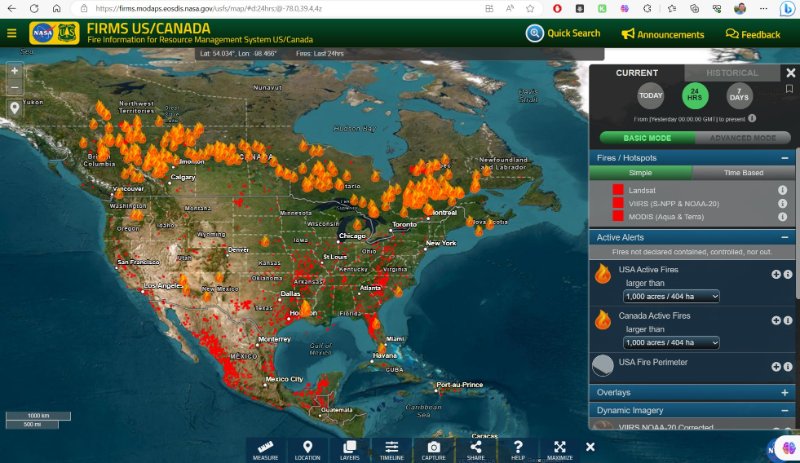Collapse the Dynamic Imagery section
The height and width of the screenshot is (463, 800).
[785, 410]
